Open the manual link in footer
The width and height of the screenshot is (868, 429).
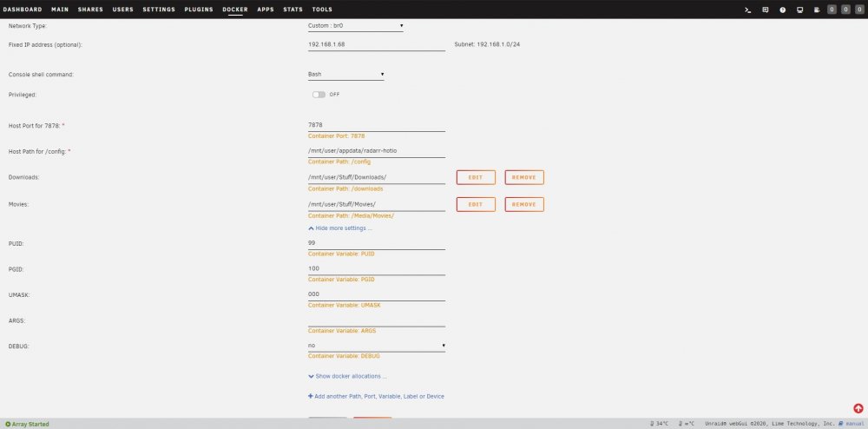click(x=851, y=424)
